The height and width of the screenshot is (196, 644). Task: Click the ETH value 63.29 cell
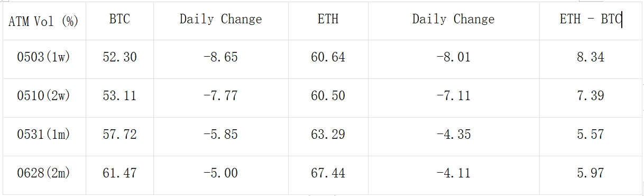(x=328, y=136)
